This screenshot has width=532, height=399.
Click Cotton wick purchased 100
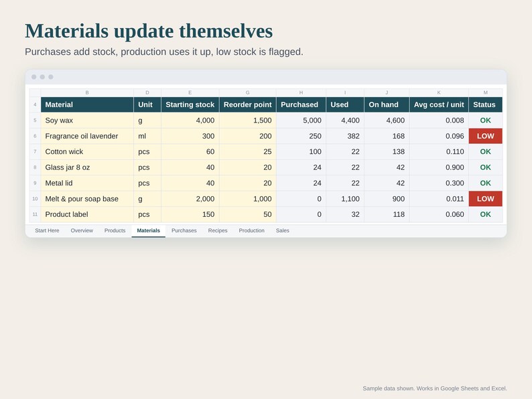point(301,151)
